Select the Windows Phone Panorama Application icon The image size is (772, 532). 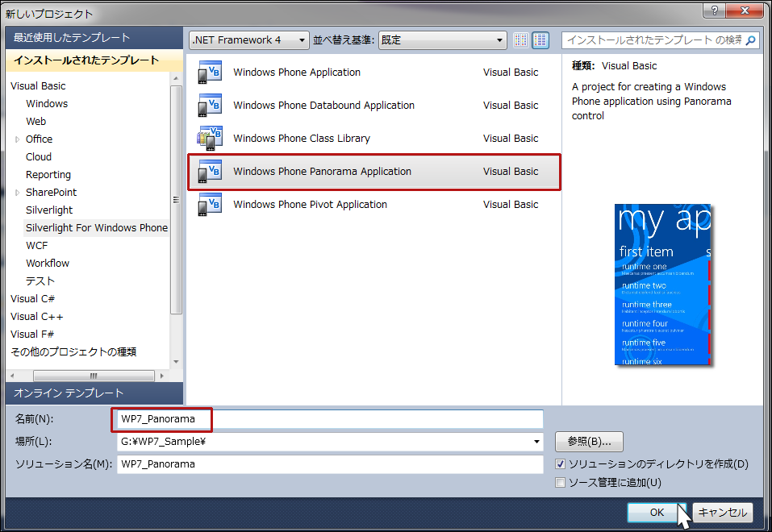(210, 171)
